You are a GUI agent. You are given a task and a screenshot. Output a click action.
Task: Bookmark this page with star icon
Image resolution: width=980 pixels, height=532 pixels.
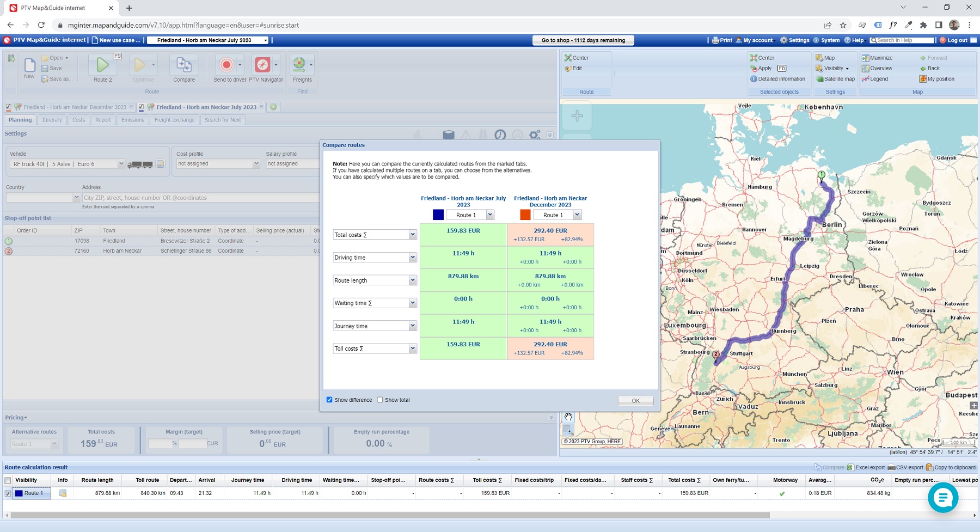point(843,25)
